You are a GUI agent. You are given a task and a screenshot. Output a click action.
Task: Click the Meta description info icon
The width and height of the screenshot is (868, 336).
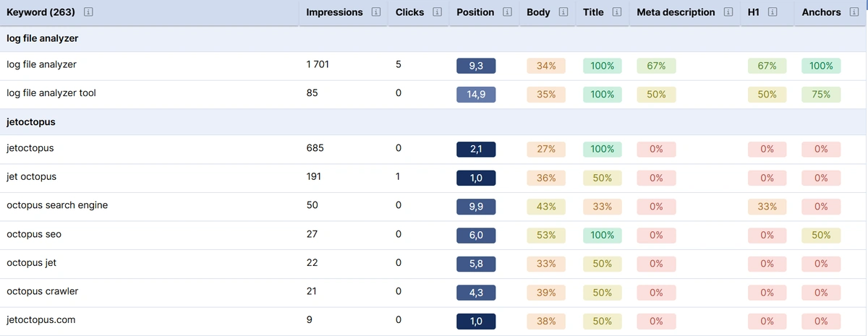pyautogui.click(x=728, y=12)
